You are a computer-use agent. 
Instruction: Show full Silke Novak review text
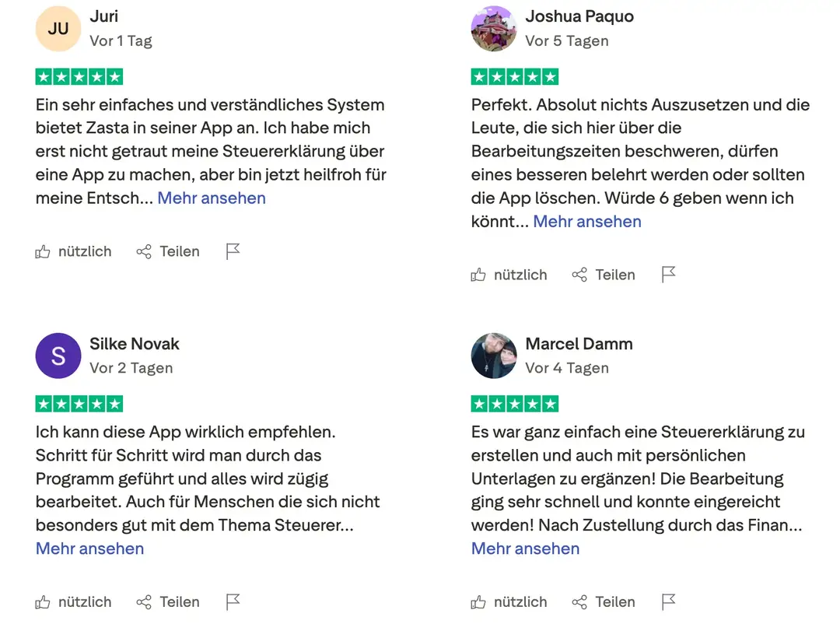pyautogui.click(x=90, y=549)
